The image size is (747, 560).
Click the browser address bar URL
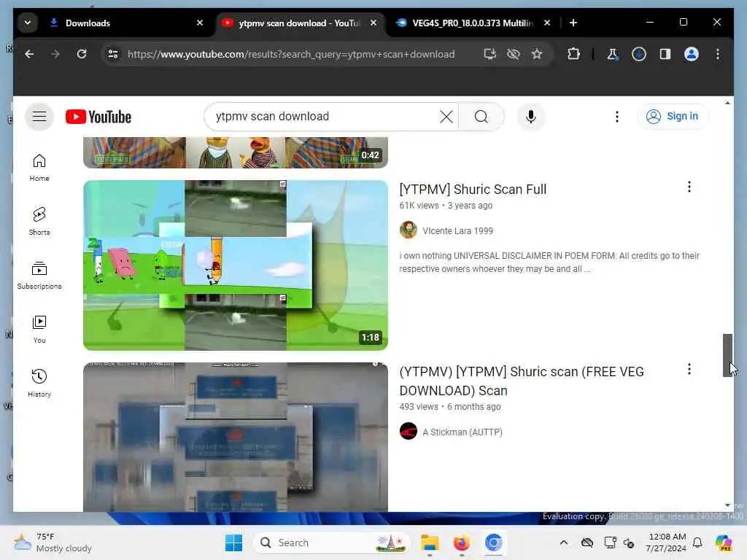tap(290, 54)
